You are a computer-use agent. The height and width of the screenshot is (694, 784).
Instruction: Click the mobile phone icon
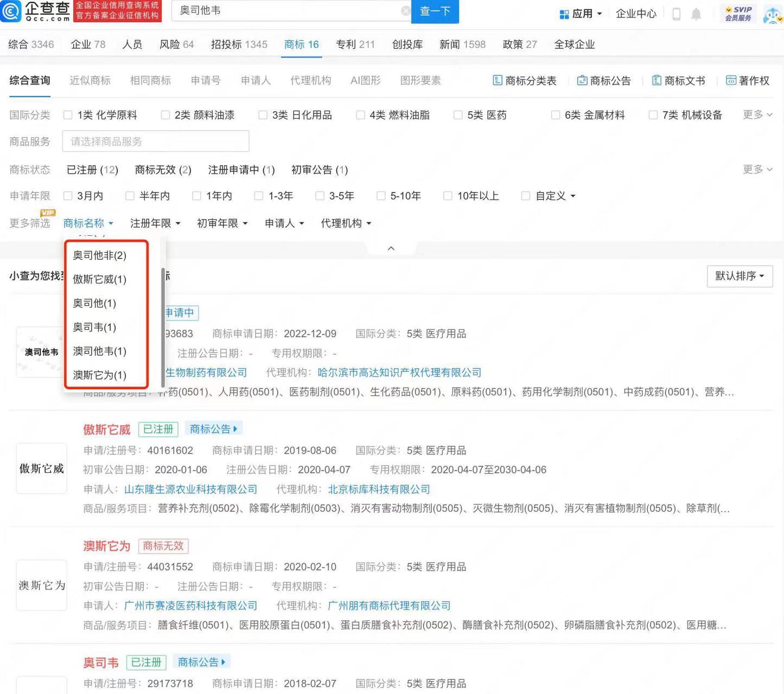(676, 14)
